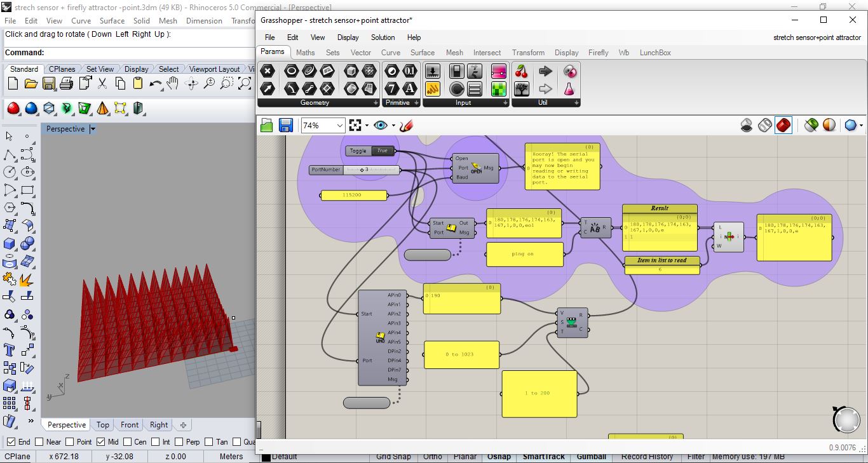Enable the Near object snap checkbox
The width and height of the screenshot is (868, 463).
39,442
